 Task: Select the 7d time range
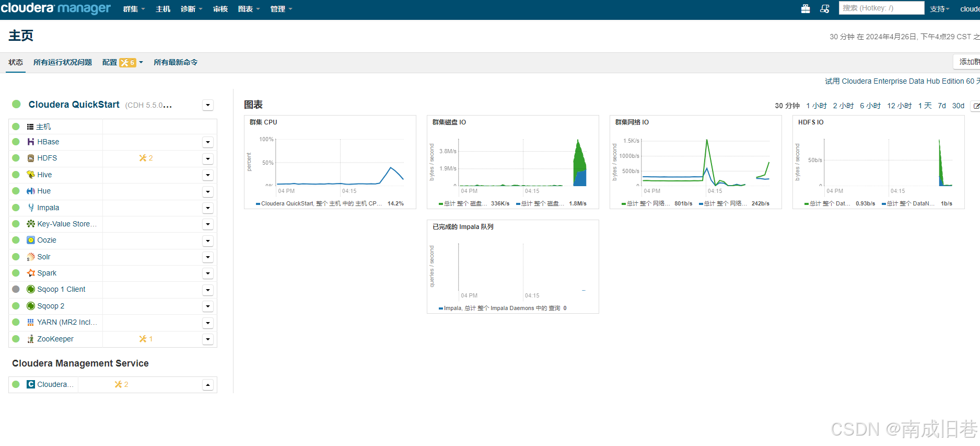tap(941, 106)
